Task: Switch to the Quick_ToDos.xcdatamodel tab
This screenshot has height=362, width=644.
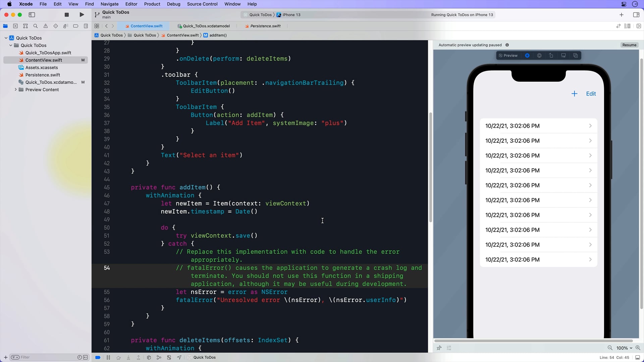Action: tap(204, 26)
